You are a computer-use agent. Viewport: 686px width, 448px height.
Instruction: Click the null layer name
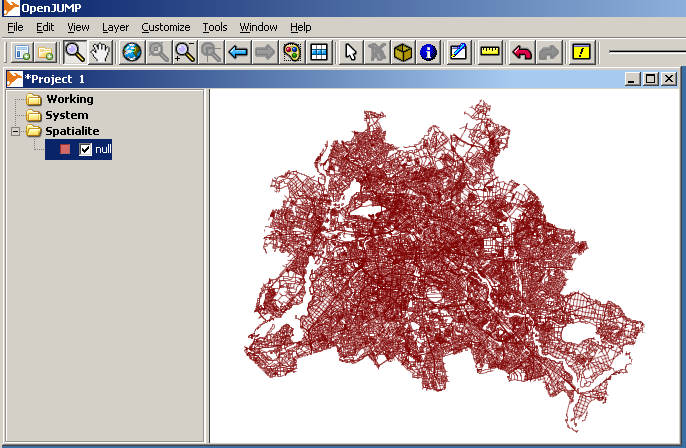point(103,149)
